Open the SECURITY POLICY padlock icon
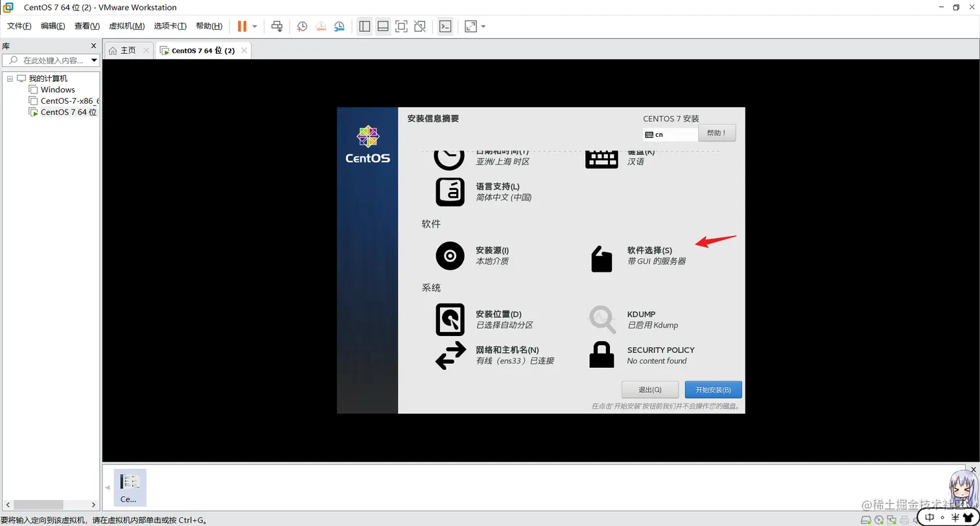The width and height of the screenshot is (980, 526). coord(601,355)
